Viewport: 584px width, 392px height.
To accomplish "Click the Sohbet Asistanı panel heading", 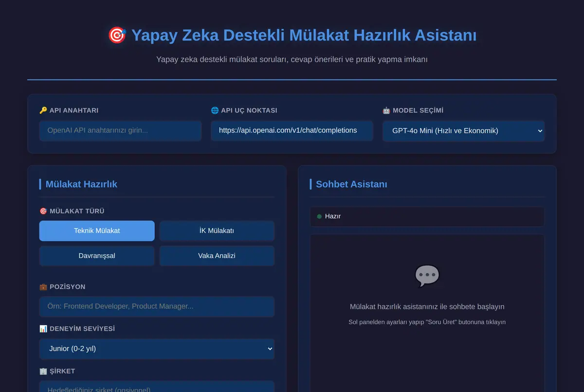I will (x=351, y=184).
